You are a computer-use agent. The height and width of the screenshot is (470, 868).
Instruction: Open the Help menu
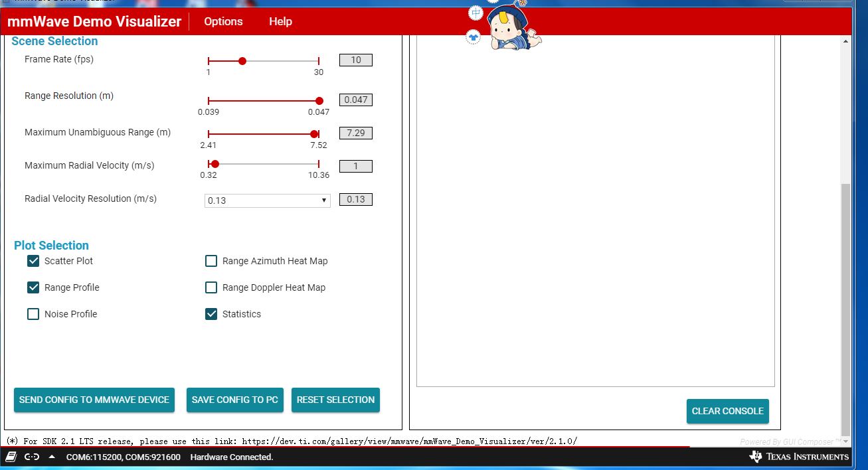click(x=280, y=21)
